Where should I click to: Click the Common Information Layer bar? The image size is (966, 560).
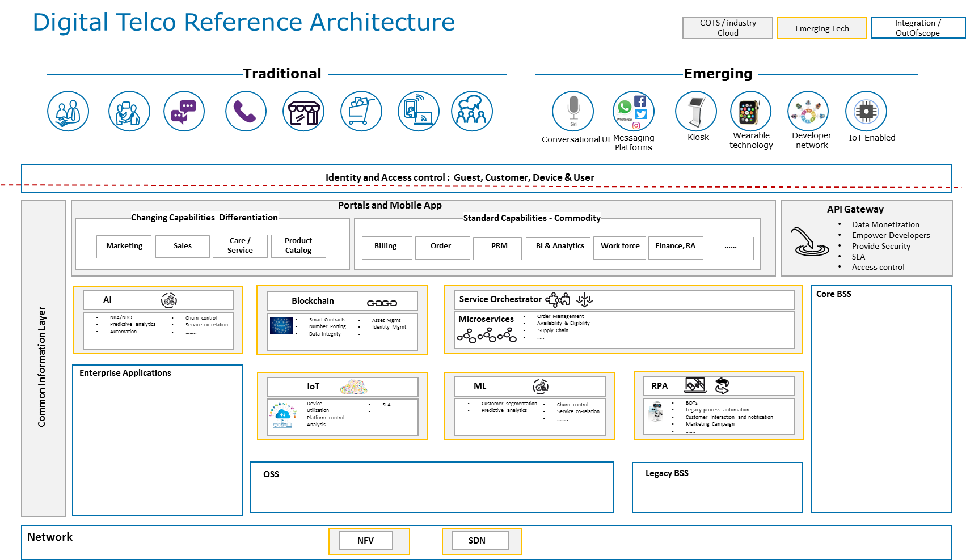coord(43,359)
